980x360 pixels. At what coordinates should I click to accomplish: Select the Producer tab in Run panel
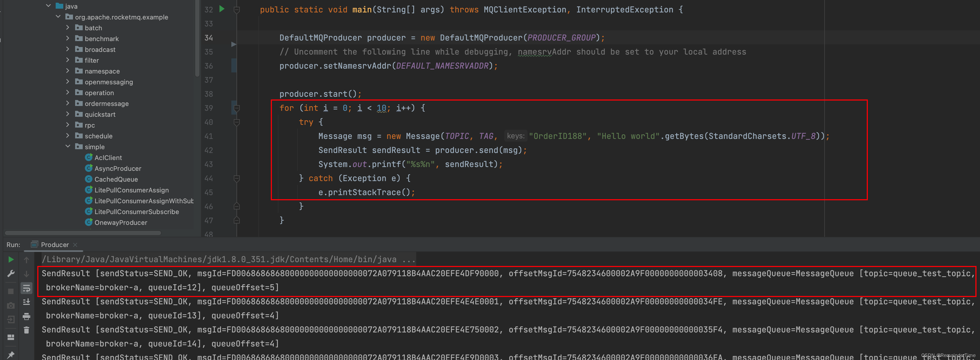pyautogui.click(x=54, y=245)
